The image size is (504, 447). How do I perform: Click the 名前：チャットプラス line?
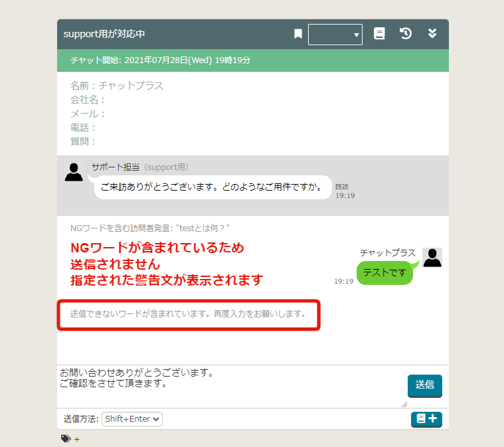[117, 86]
